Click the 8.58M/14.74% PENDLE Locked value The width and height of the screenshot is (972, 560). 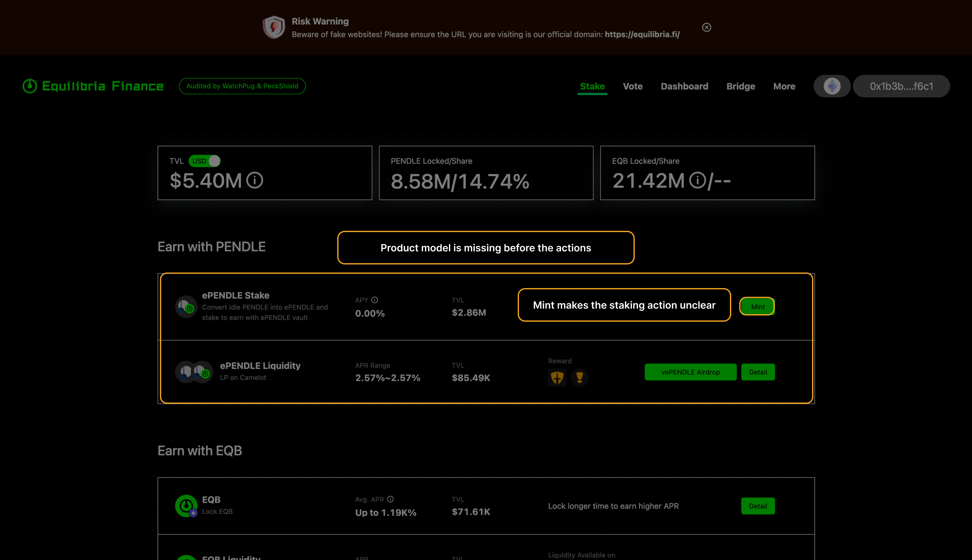(460, 181)
